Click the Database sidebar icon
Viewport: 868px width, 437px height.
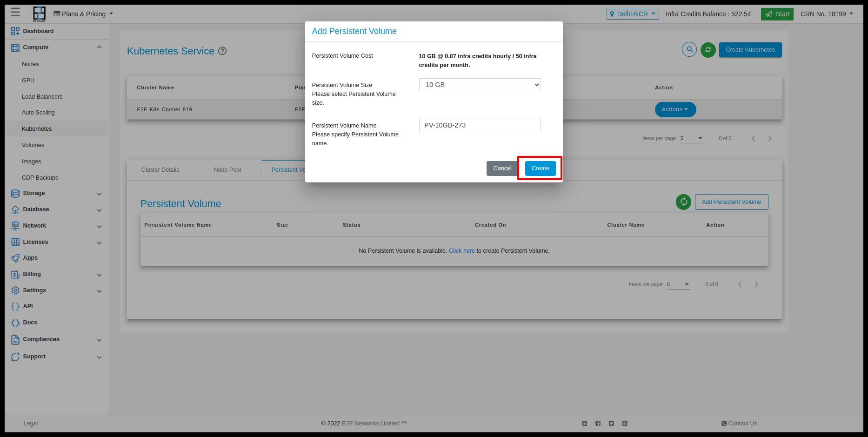pos(15,209)
